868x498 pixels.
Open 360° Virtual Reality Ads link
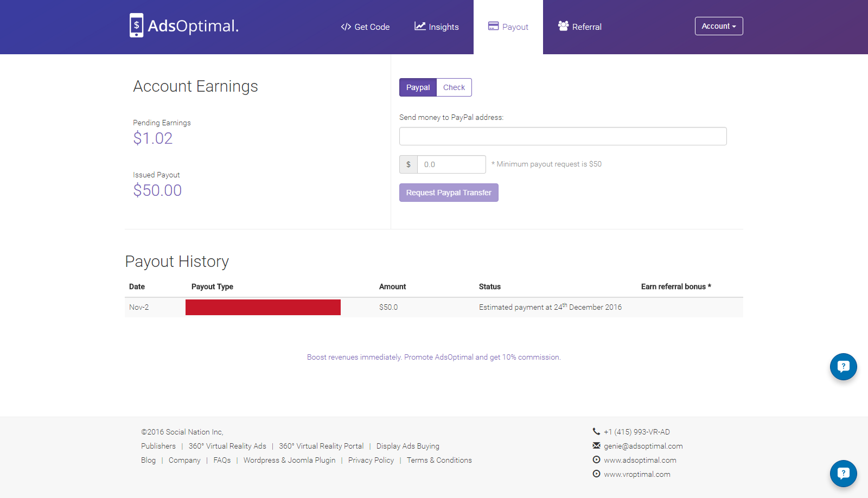pyautogui.click(x=227, y=446)
